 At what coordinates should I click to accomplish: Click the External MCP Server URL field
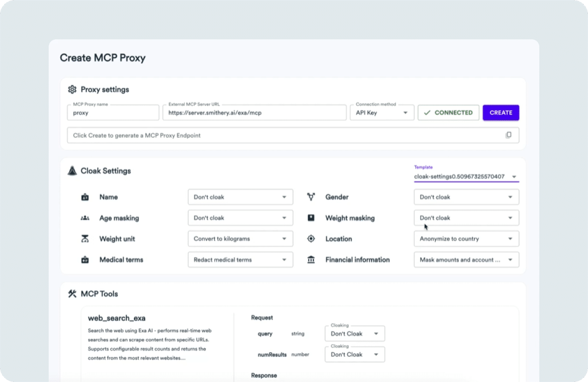(255, 113)
